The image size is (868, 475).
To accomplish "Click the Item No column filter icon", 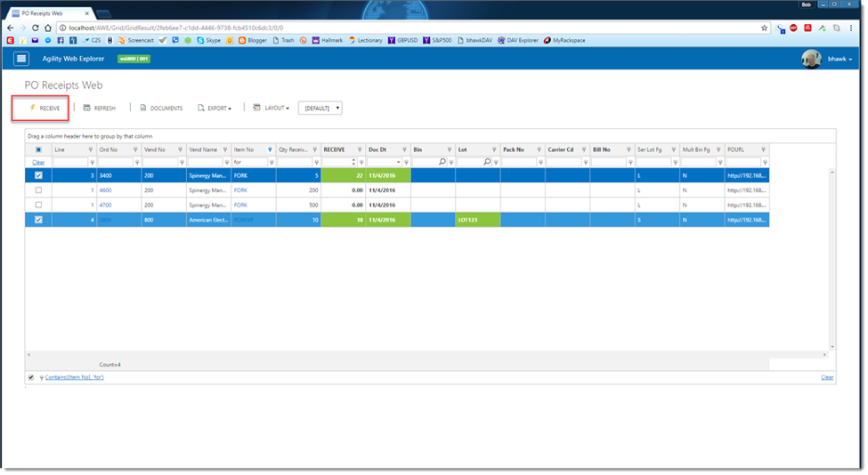I will click(270, 150).
